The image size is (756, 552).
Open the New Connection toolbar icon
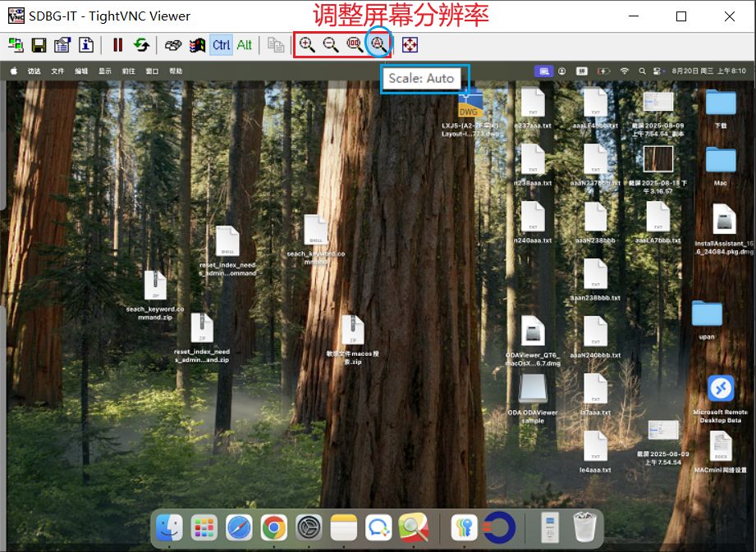pos(16,45)
